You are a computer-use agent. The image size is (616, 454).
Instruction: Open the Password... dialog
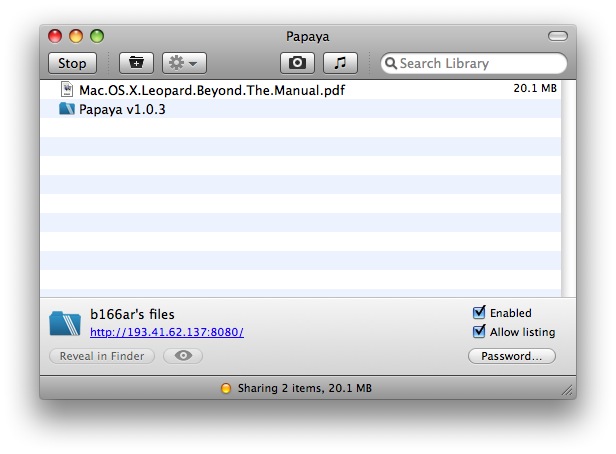pos(512,356)
